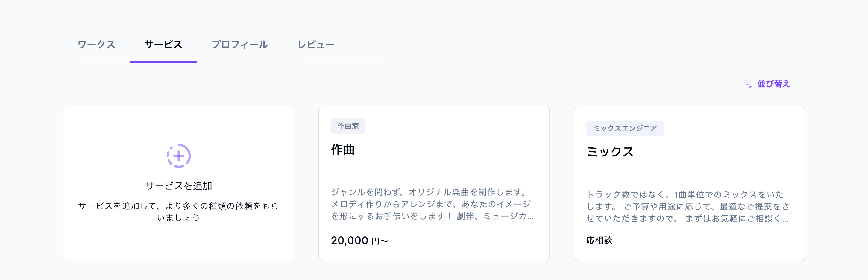Open the 作曲 service title

343,150
